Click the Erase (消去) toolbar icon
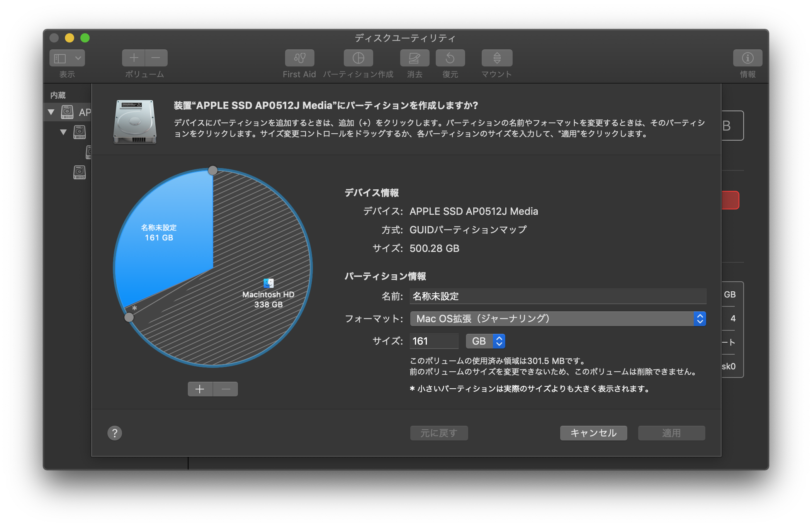Screen dimensions: 812x527 pos(414,58)
